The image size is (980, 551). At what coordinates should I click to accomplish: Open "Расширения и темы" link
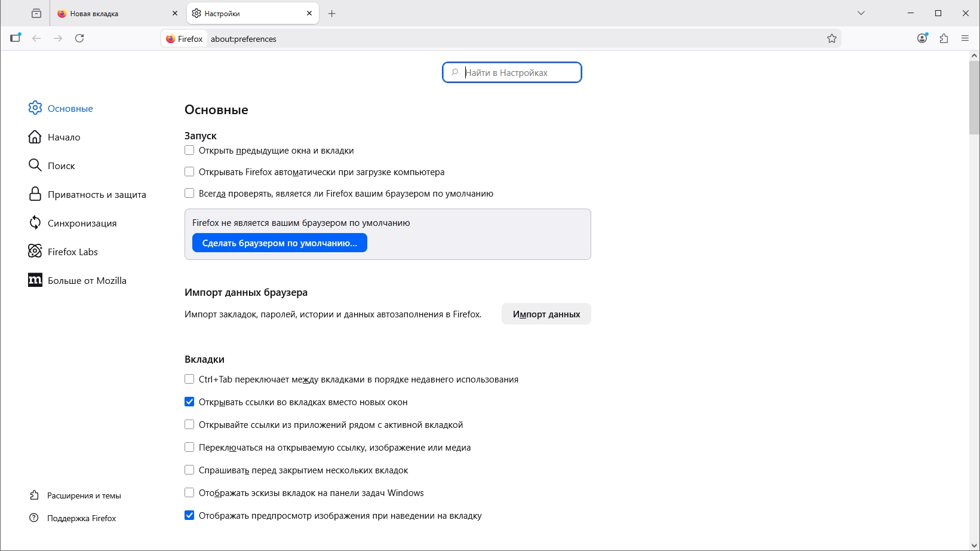84,495
